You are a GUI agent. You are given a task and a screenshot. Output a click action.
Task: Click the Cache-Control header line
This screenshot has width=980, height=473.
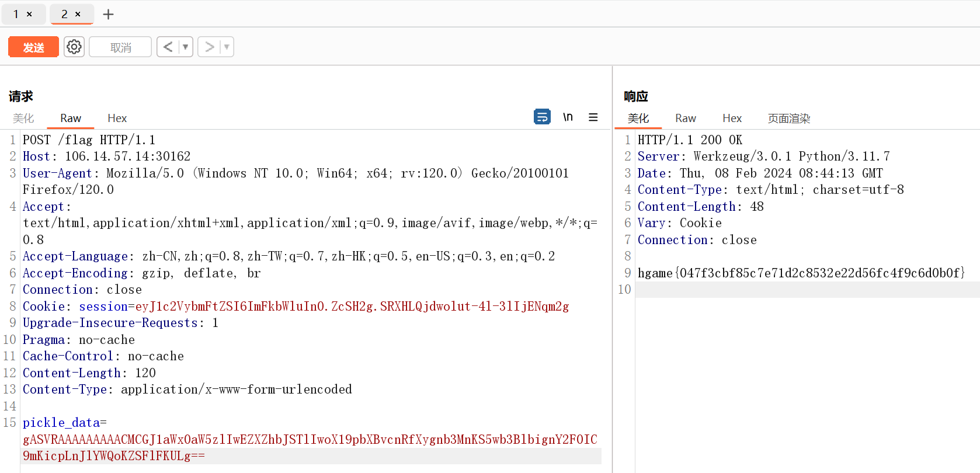[103, 356]
